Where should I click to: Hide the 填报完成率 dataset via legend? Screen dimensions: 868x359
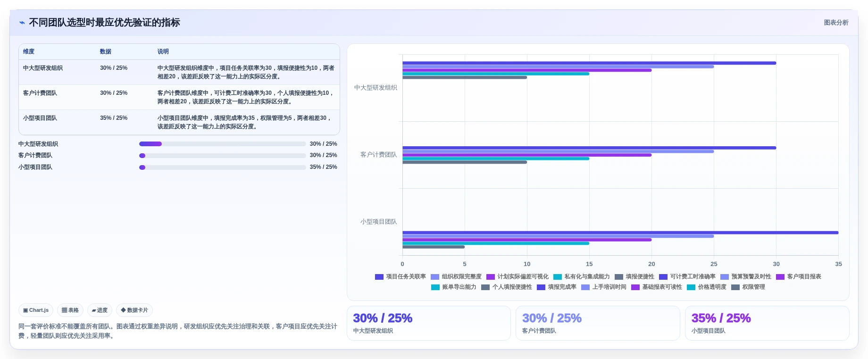click(557, 287)
